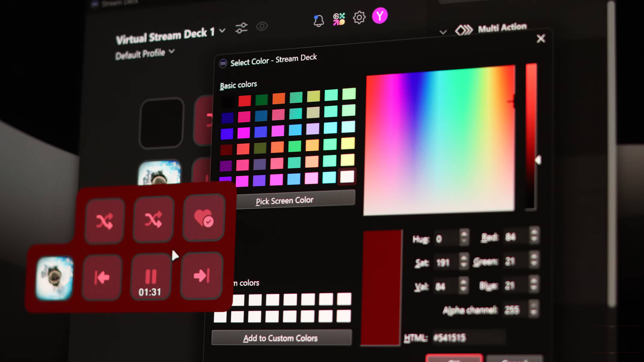Open device sliders configuration icon
The image size is (644, 362).
241,28
